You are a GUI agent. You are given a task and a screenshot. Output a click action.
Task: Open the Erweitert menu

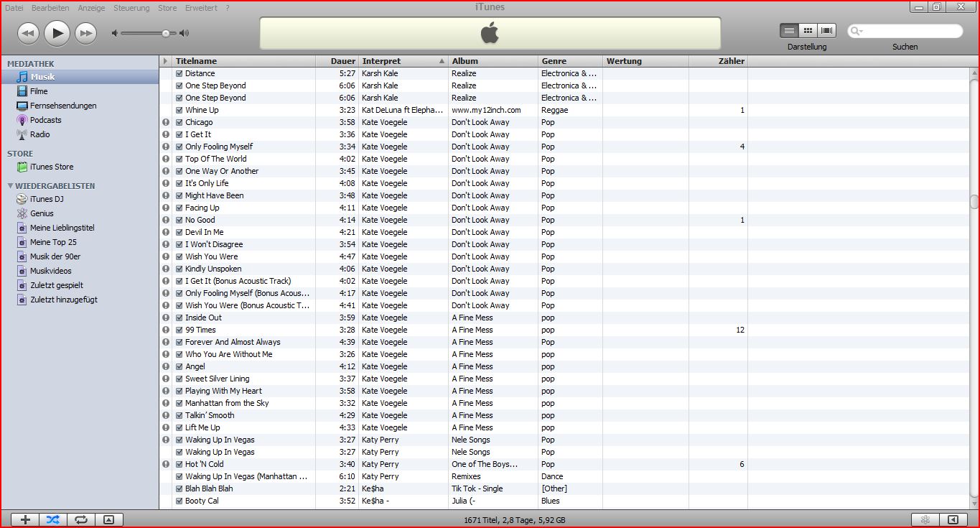point(201,8)
